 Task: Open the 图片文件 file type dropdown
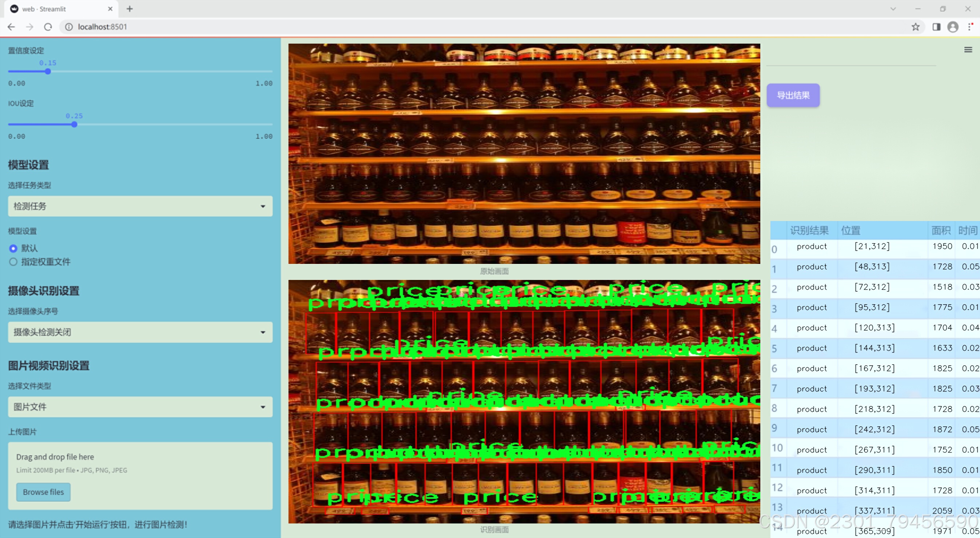(x=140, y=407)
